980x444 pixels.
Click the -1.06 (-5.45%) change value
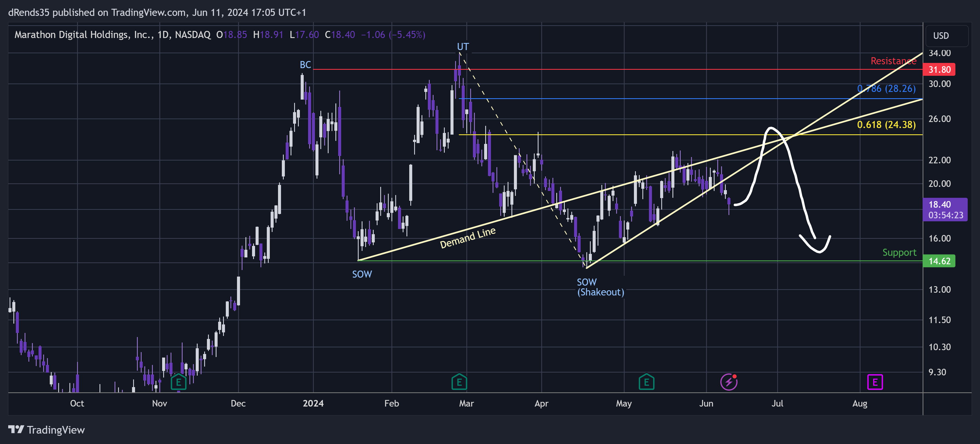pos(393,35)
